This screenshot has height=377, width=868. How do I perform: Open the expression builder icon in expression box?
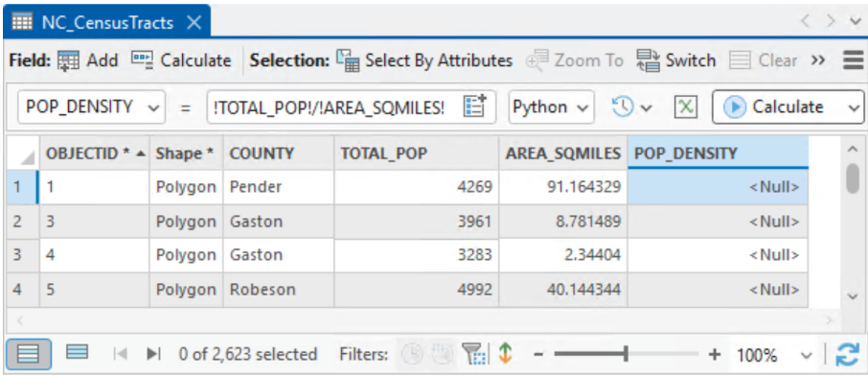[x=474, y=106]
